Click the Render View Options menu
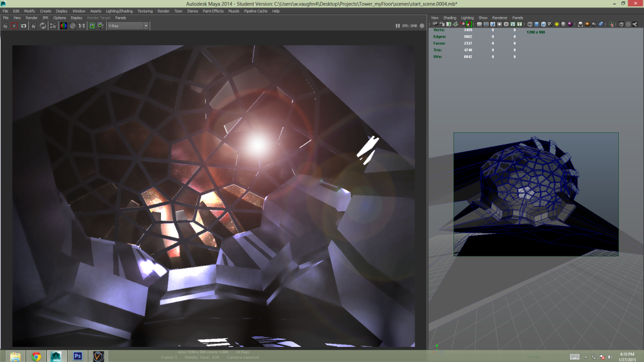The height and width of the screenshot is (362, 644). pyautogui.click(x=60, y=18)
